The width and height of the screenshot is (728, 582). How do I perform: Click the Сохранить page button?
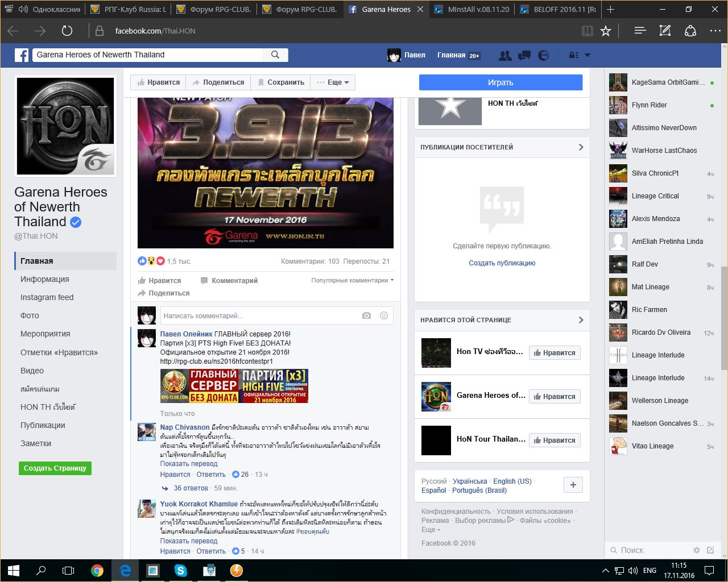[x=280, y=82]
